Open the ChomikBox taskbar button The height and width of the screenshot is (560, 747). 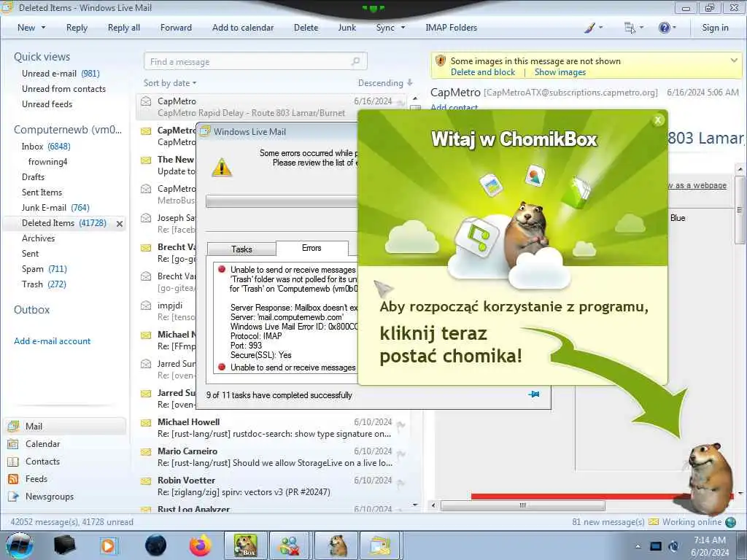tap(246, 545)
